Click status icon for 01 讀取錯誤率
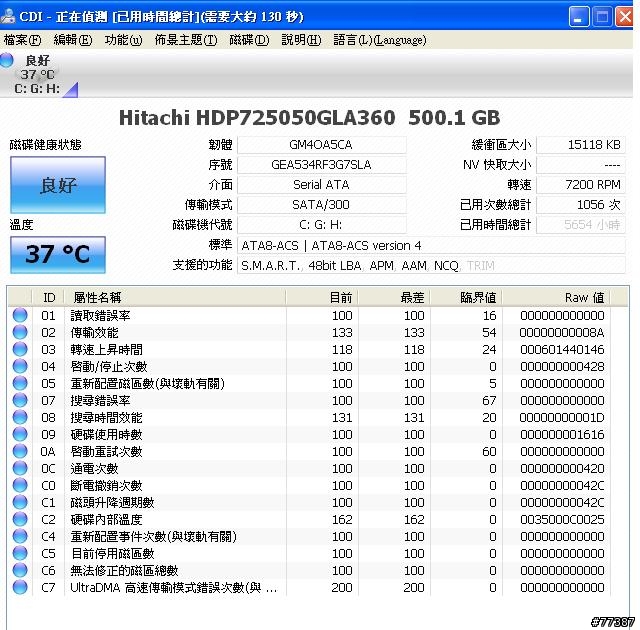 (20, 315)
